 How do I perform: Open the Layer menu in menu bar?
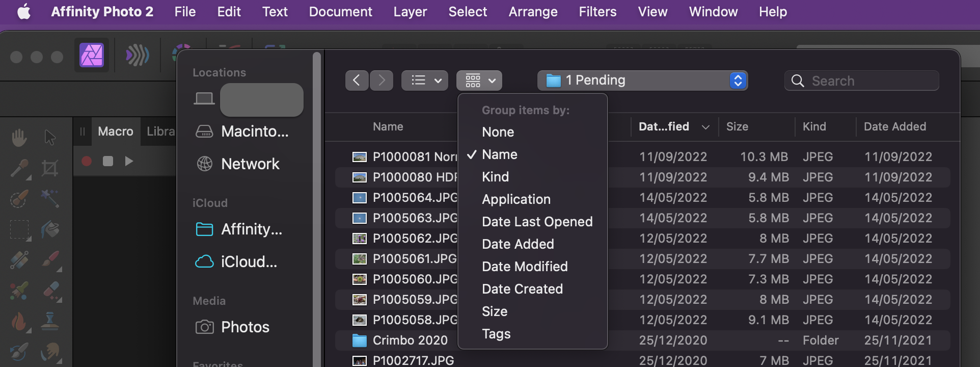coord(410,12)
